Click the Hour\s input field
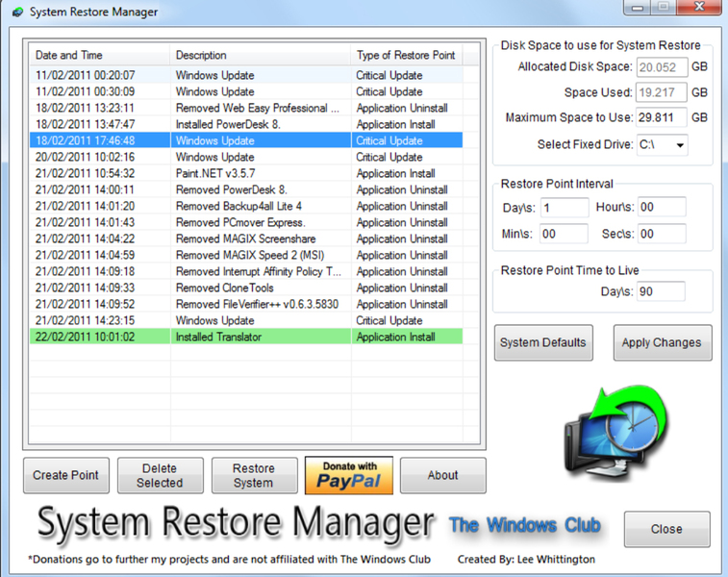 click(662, 207)
